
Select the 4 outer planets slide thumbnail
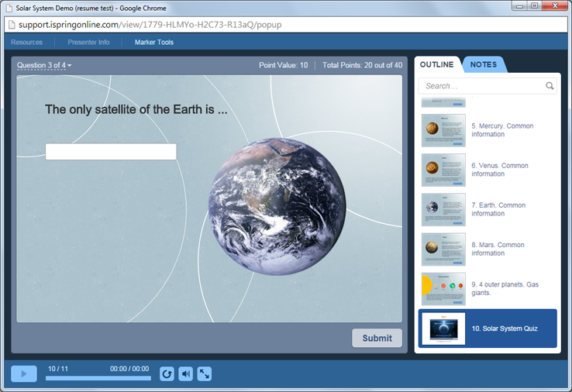point(443,289)
